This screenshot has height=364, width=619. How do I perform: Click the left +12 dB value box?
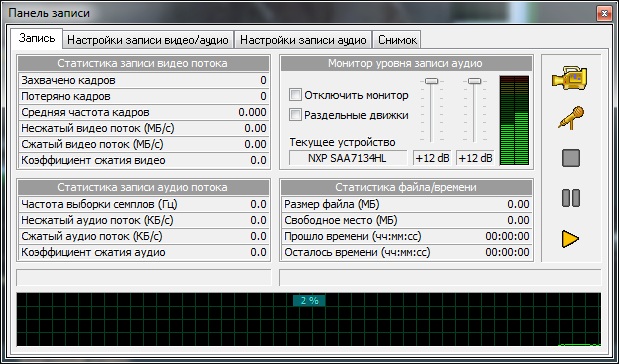432,158
